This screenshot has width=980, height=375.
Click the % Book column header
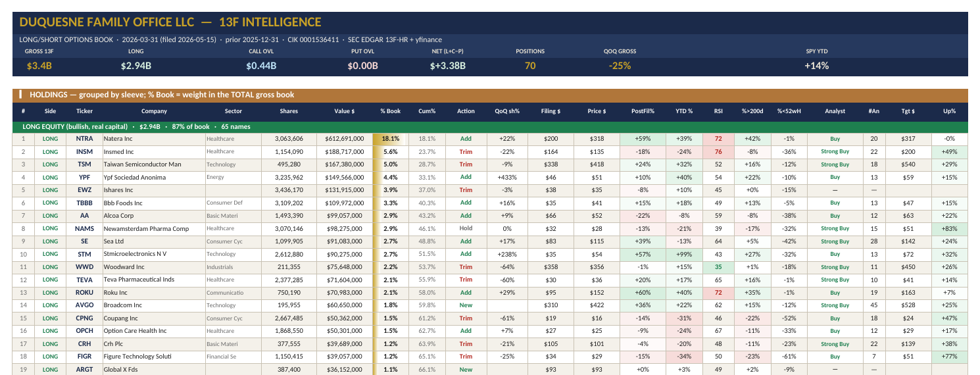(x=391, y=111)
